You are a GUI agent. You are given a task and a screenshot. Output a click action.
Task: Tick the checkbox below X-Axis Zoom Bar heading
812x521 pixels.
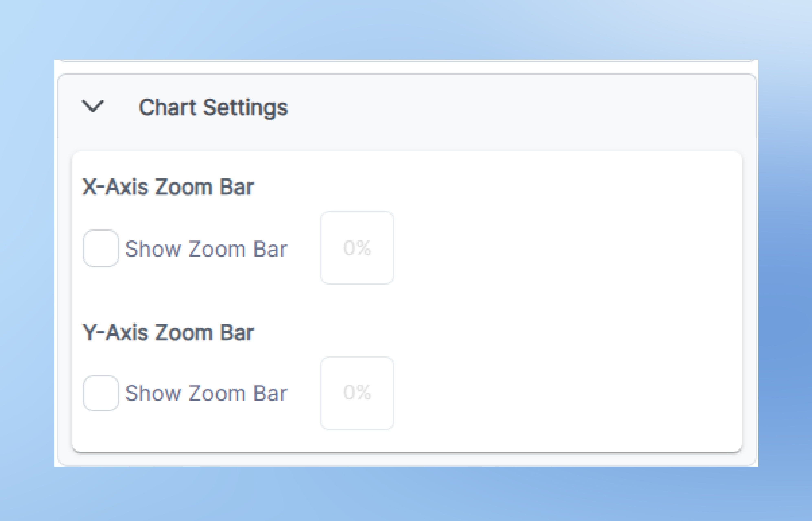[x=100, y=248]
